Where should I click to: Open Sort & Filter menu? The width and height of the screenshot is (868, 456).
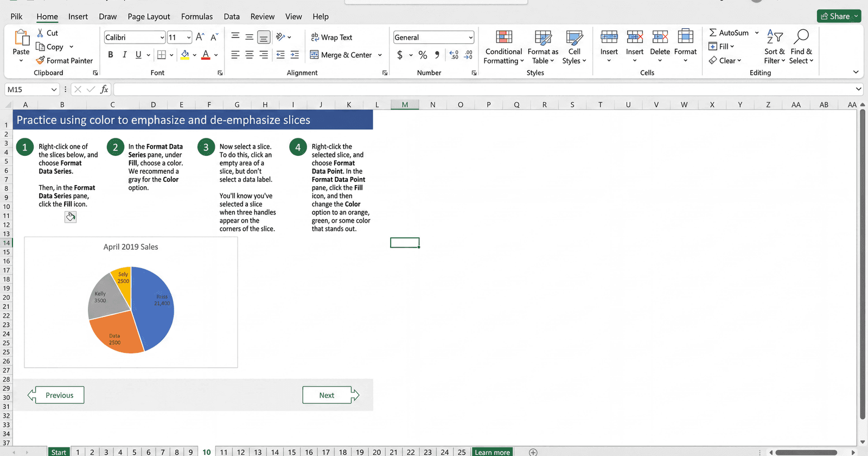774,47
